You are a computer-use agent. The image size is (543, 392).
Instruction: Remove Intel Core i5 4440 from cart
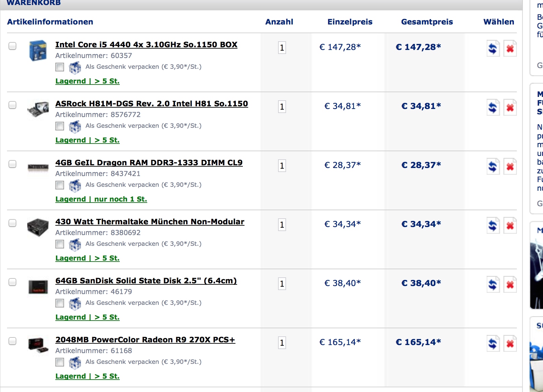[510, 49]
